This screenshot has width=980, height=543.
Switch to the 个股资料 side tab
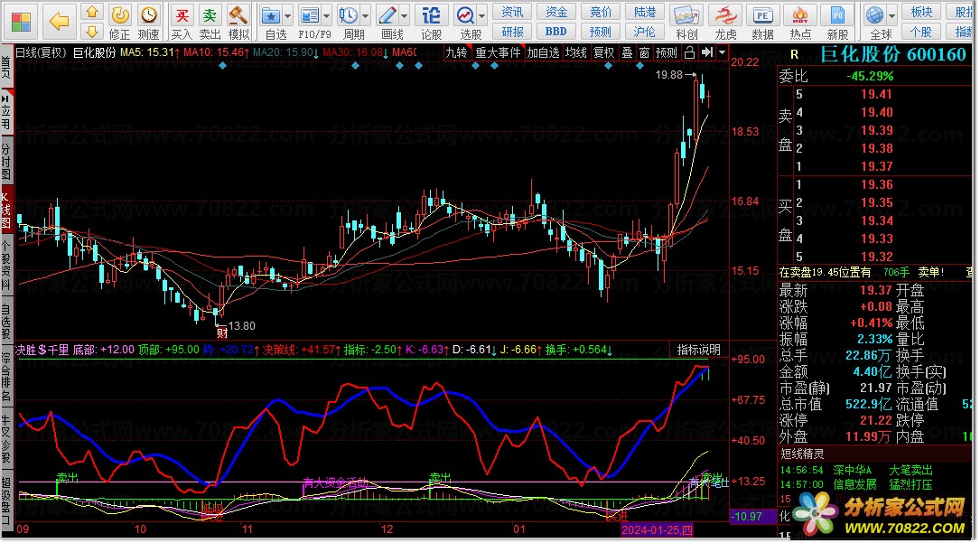pyautogui.click(x=6, y=266)
